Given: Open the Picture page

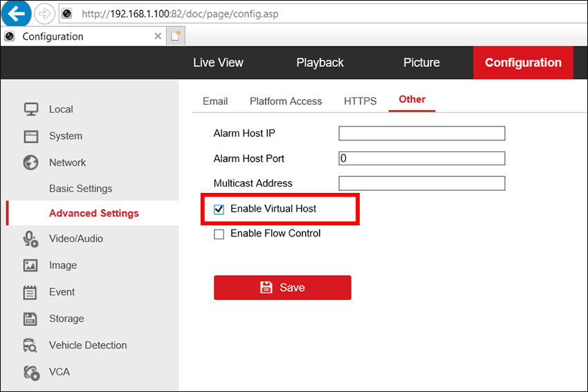Looking at the screenshot, I should tap(421, 63).
